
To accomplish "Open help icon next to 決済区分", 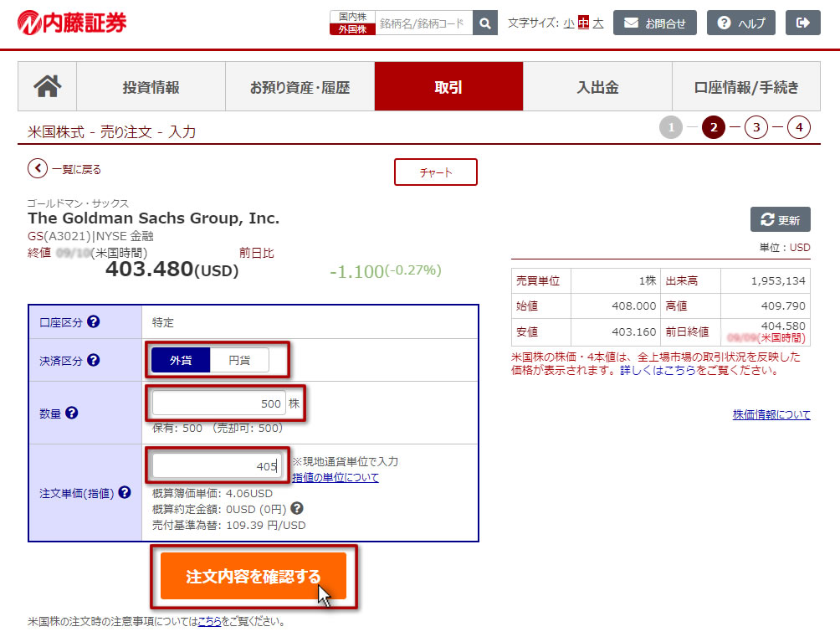I will pyautogui.click(x=93, y=360).
